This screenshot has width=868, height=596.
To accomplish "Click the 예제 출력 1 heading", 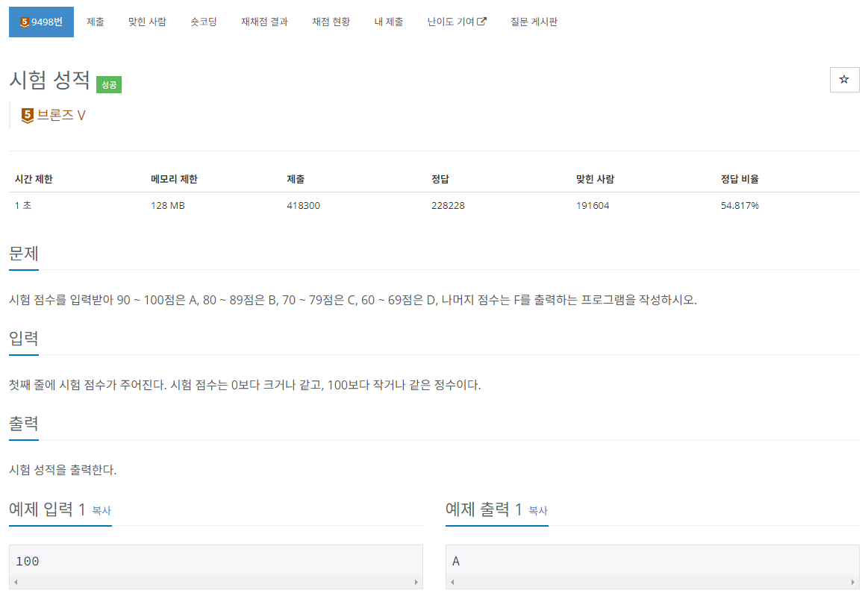I will tap(484, 509).
